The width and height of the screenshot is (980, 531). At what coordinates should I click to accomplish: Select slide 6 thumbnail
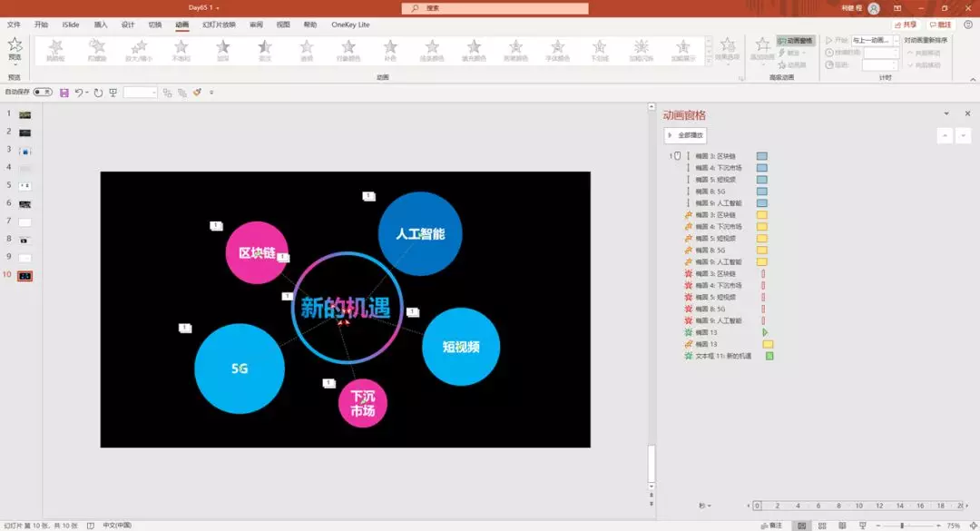tap(25, 204)
